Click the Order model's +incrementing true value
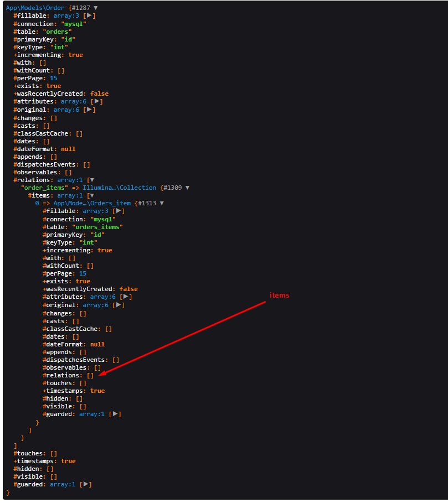The image size is (448, 503). 75,55
